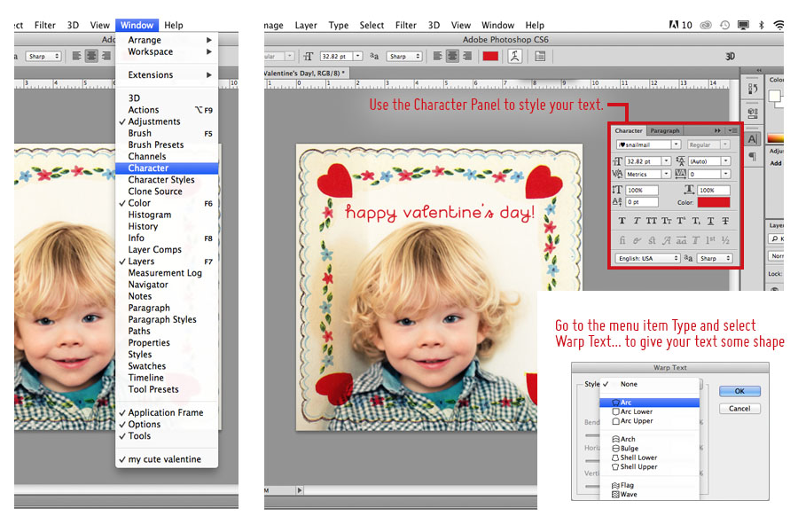Open the History panel icon in the dock
The height and width of the screenshot is (532, 798).
(753, 89)
